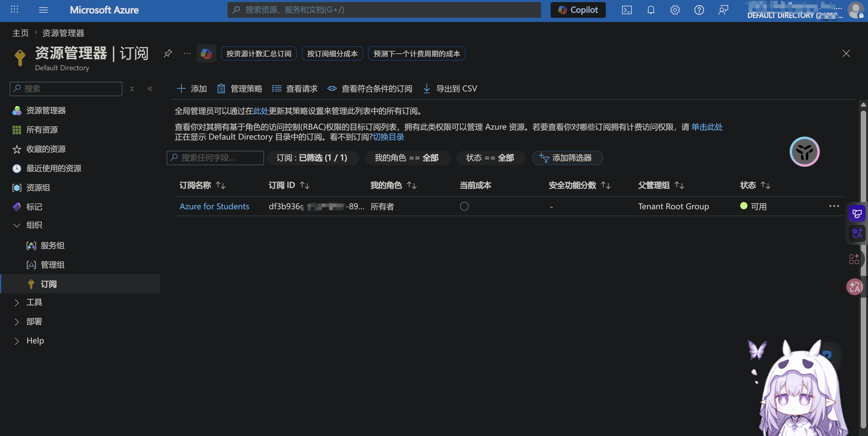The height and width of the screenshot is (436, 868).
Task: Open the Azure portal apps grid launcher
Action: (14, 10)
